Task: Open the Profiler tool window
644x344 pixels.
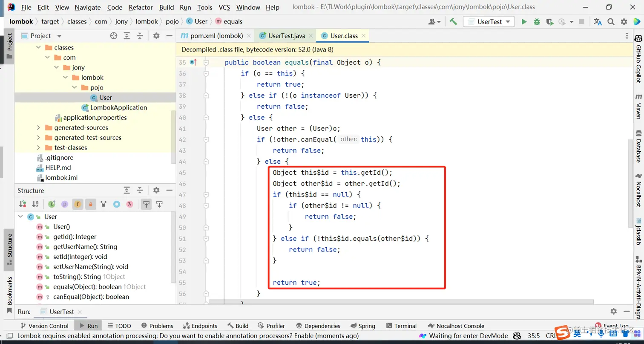Action: (x=271, y=326)
